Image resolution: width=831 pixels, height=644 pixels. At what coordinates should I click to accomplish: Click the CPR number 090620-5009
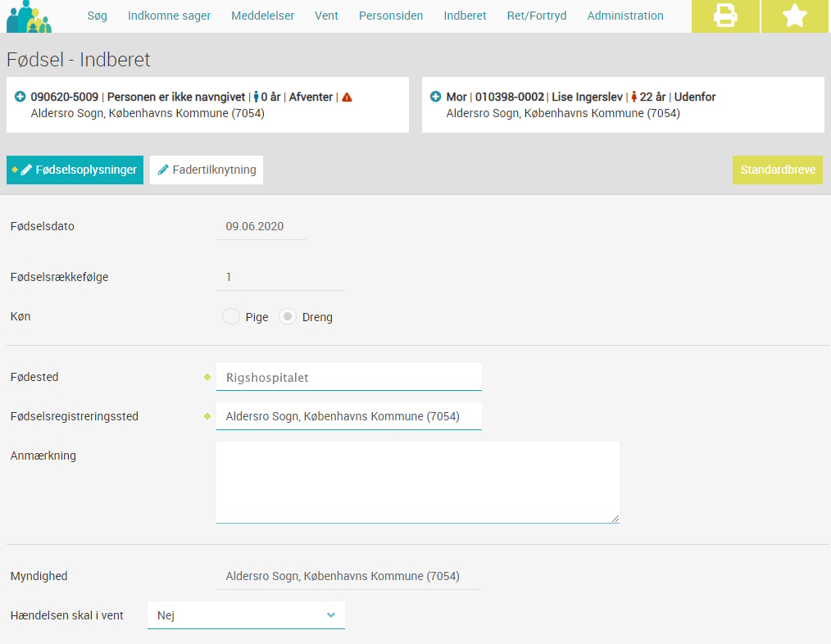(64, 97)
